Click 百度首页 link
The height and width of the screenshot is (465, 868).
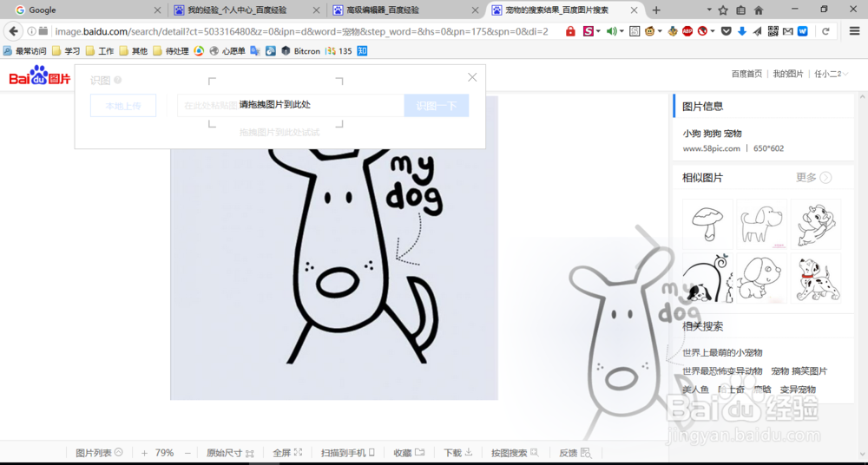(746, 74)
